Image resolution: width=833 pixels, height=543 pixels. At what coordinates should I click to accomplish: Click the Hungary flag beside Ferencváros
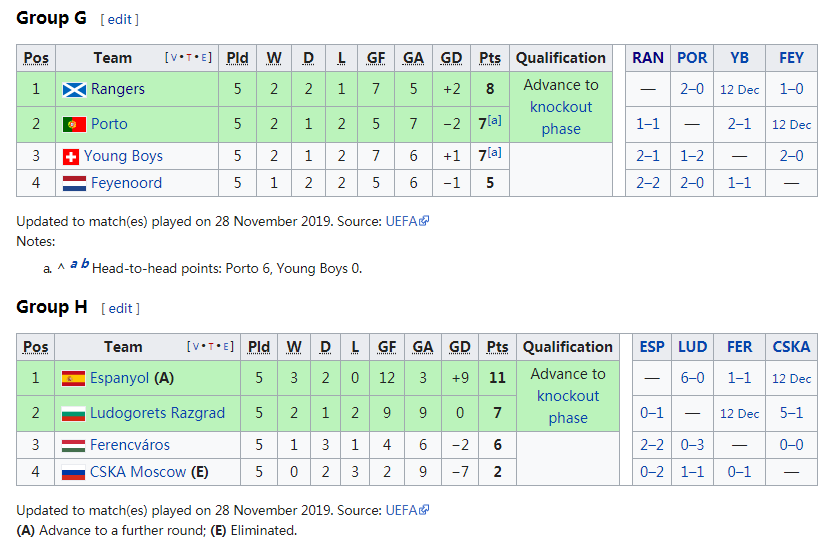click(x=73, y=446)
